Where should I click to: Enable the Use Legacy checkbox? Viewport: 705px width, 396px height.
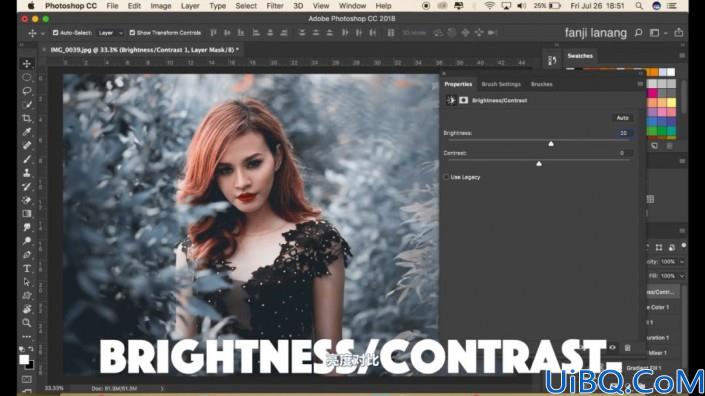tap(446, 177)
